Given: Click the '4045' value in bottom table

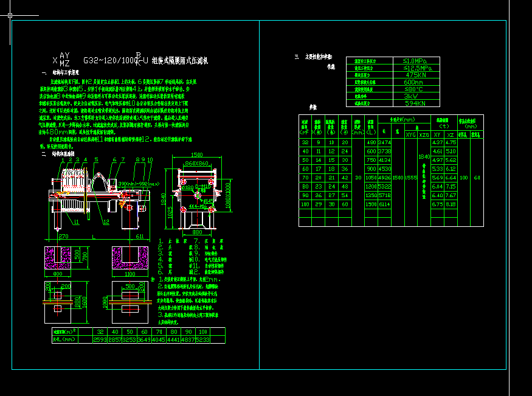Looking at the screenshot, I should 159,339.
